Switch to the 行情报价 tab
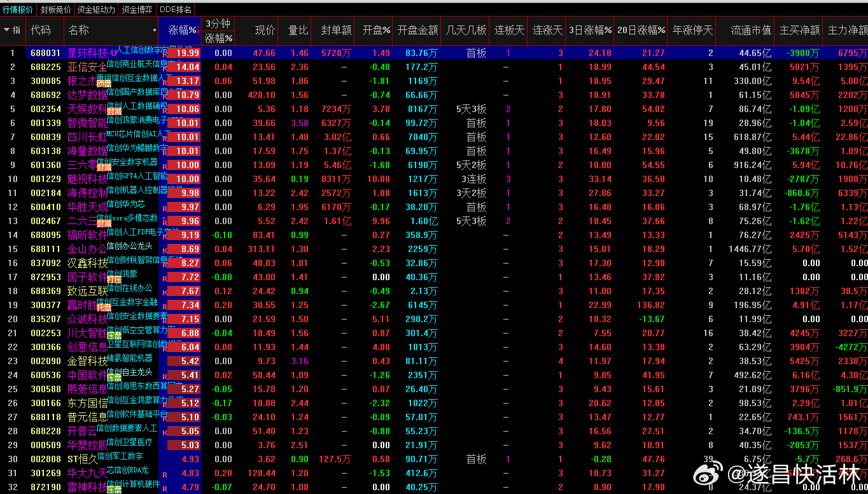 (x=18, y=10)
